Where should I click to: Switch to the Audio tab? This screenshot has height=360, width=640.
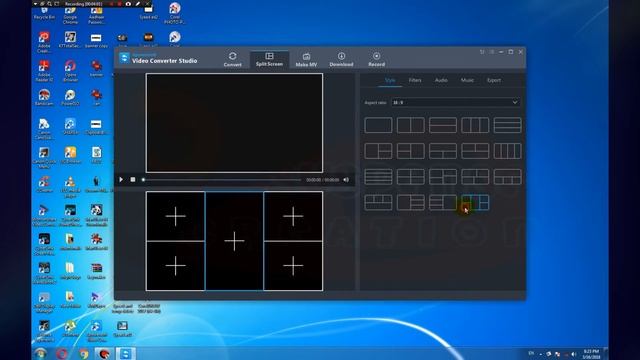pos(441,80)
